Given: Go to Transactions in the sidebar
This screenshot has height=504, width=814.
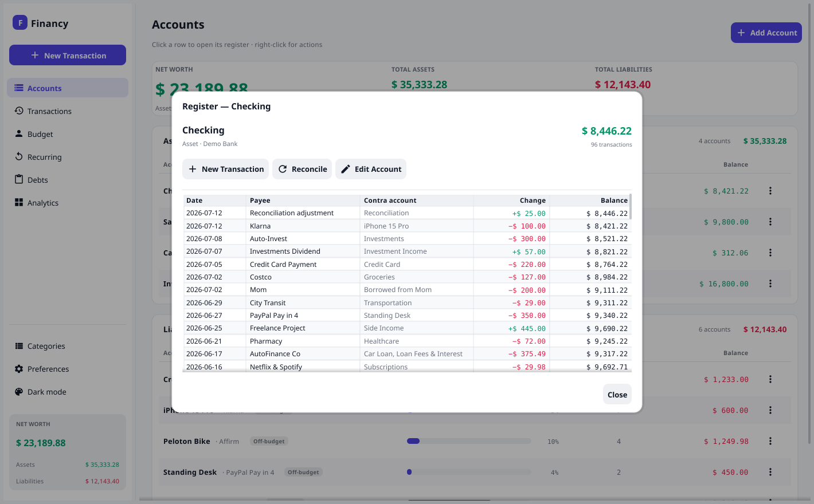Looking at the screenshot, I should coord(68,111).
